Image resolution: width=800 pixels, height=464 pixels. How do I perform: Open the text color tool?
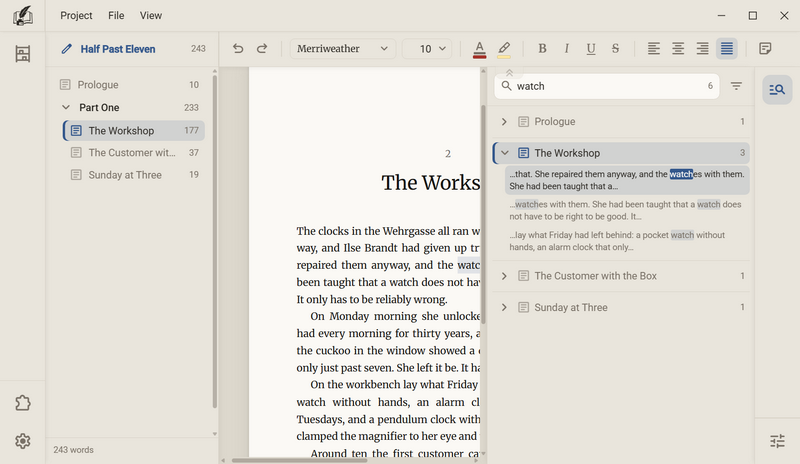point(479,50)
